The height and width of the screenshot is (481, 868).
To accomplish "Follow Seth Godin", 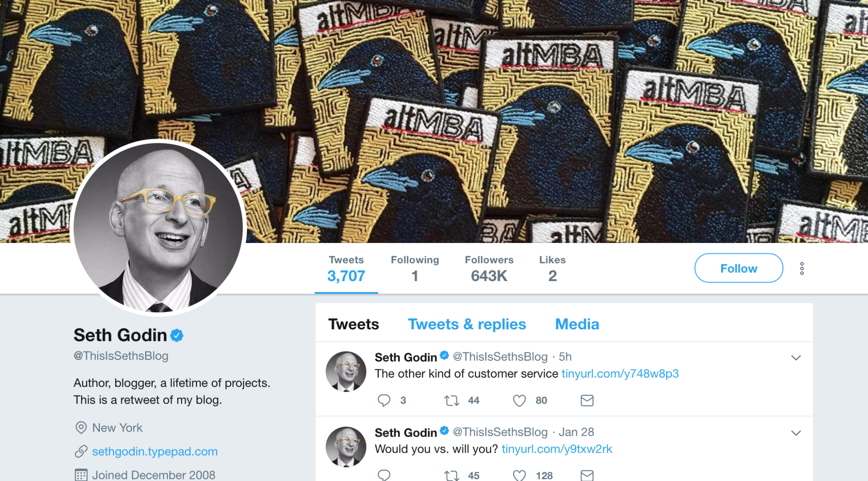I will [739, 268].
